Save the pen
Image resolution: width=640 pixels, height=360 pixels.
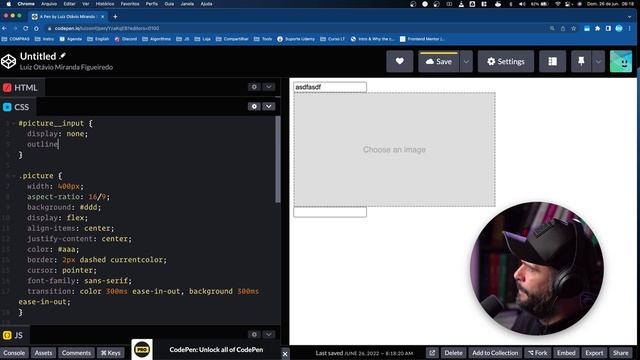pyautogui.click(x=439, y=62)
